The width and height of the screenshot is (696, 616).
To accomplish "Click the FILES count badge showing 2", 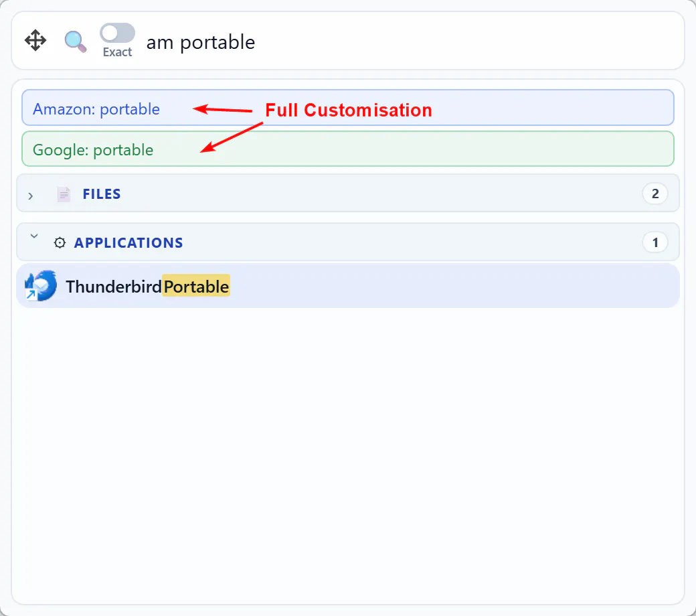I will coord(655,194).
